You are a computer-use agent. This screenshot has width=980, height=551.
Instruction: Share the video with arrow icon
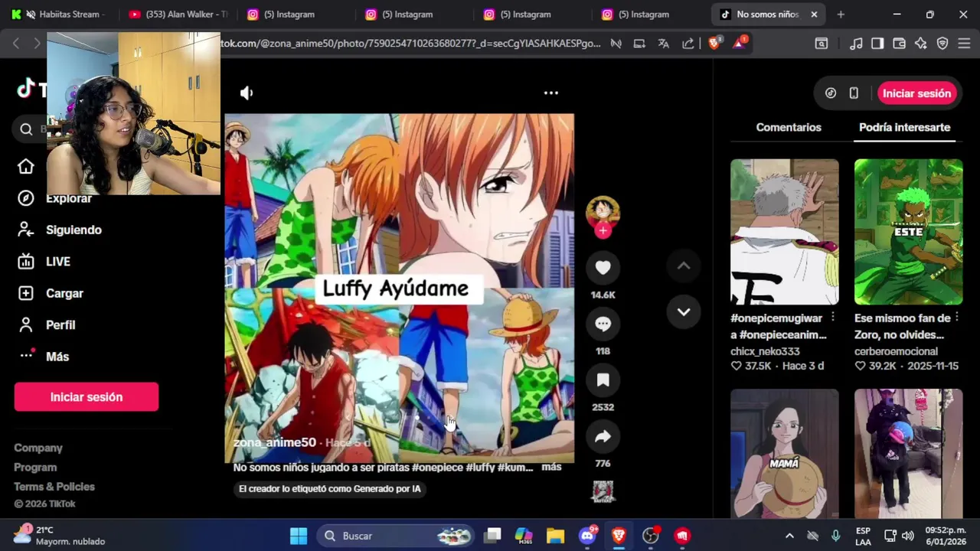tap(603, 436)
